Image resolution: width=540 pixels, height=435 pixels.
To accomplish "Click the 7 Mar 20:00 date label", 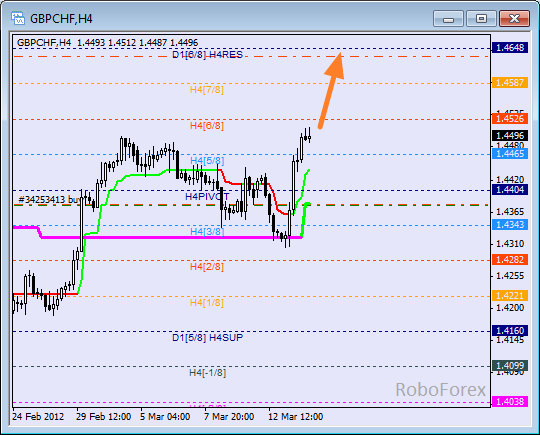I will [229, 417].
